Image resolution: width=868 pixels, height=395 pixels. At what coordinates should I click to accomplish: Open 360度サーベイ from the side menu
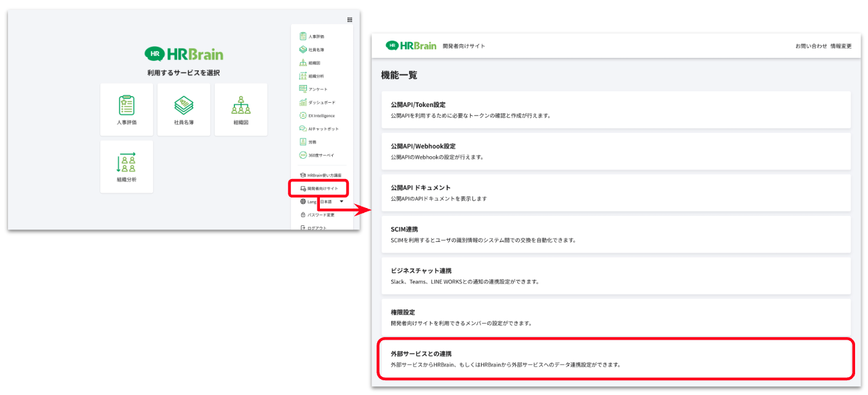(x=321, y=155)
